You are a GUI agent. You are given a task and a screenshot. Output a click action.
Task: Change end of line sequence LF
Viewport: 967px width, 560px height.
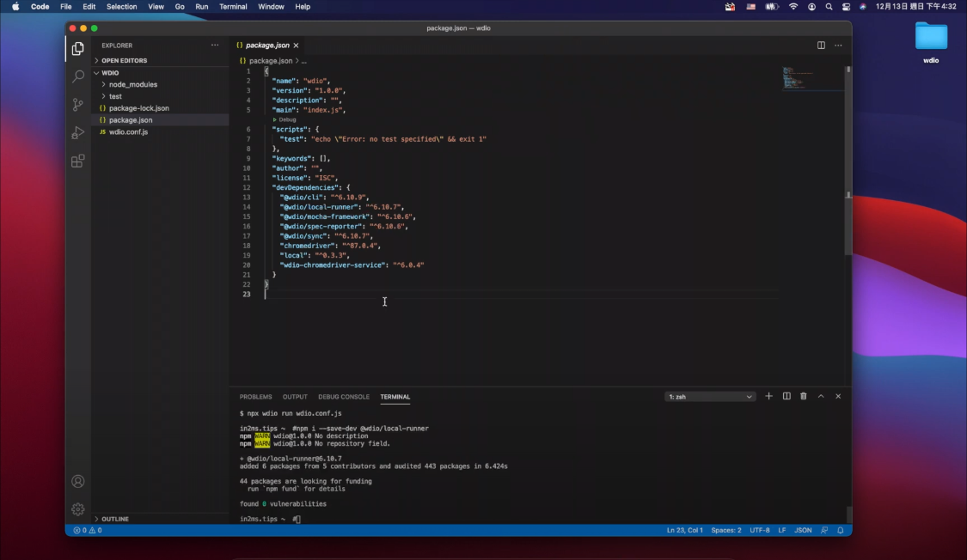(782, 530)
